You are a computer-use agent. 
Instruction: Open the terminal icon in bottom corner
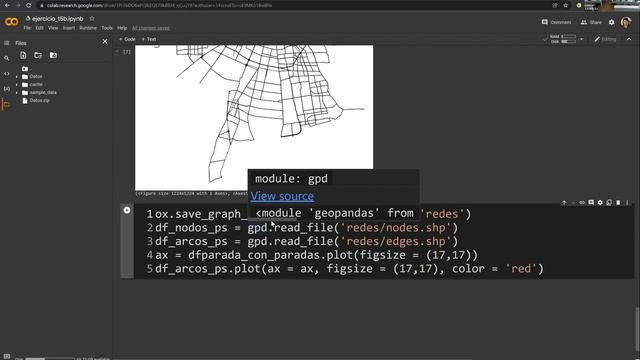7,356
